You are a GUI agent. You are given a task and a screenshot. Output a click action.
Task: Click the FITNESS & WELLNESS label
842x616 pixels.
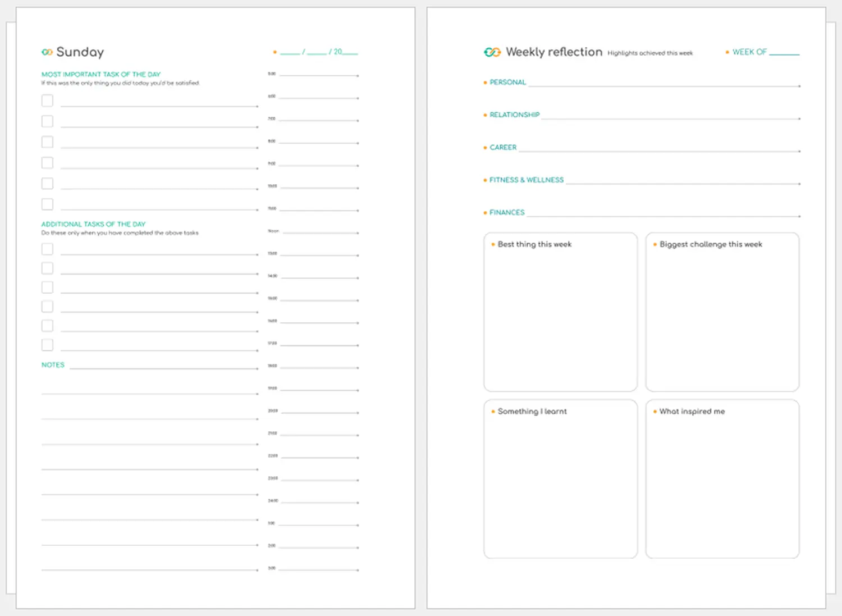point(527,180)
